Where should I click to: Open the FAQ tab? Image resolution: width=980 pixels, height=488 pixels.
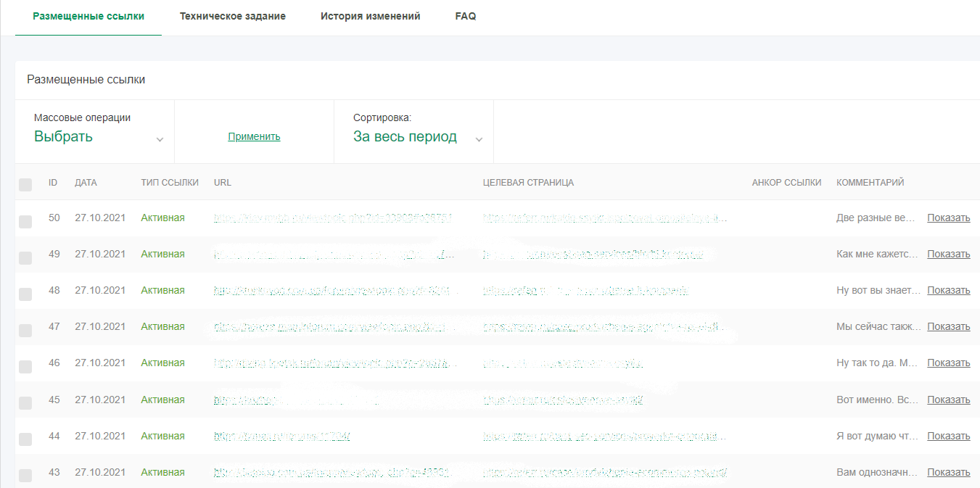(465, 16)
